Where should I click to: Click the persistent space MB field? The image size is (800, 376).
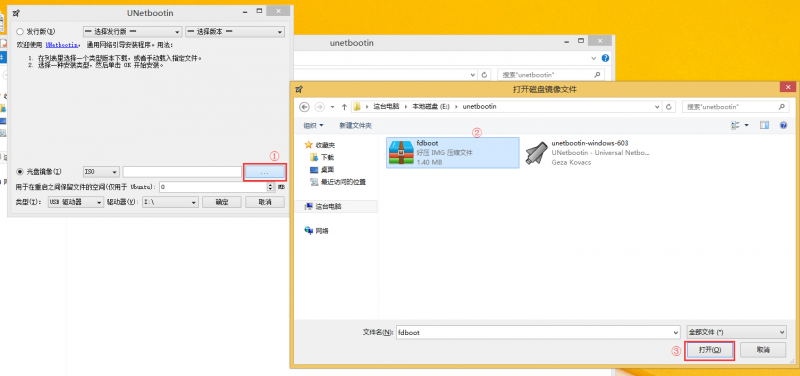coord(213,187)
